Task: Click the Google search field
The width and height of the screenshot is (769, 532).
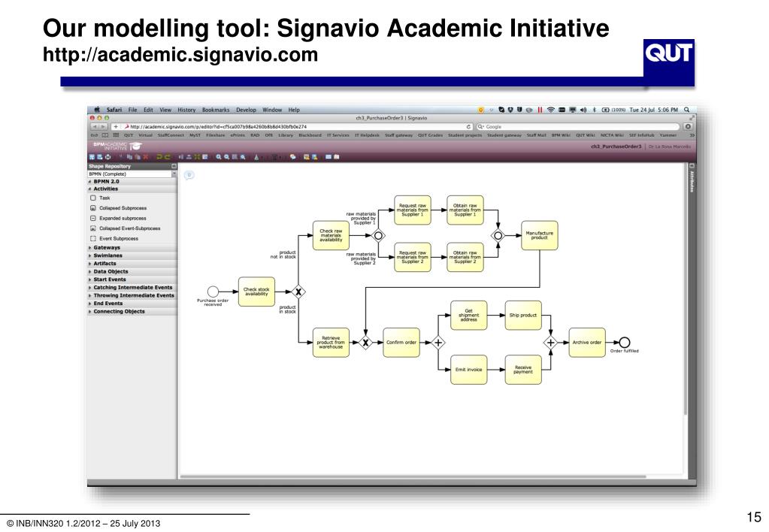Action: coord(578,126)
